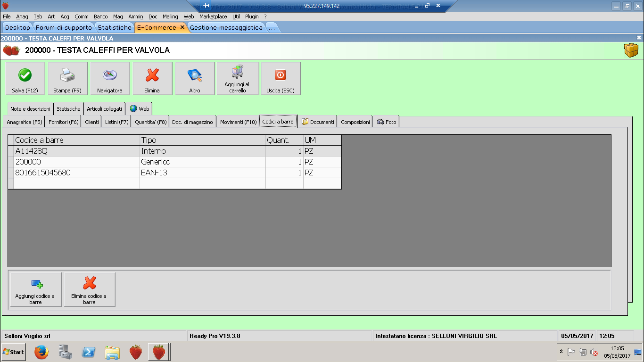The image size is (644, 362).
Task: Click the Action Center flag tray icon
Action: [x=571, y=352]
